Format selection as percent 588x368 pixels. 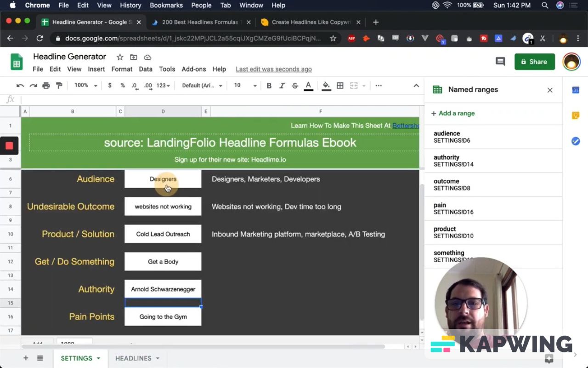[x=123, y=86]
